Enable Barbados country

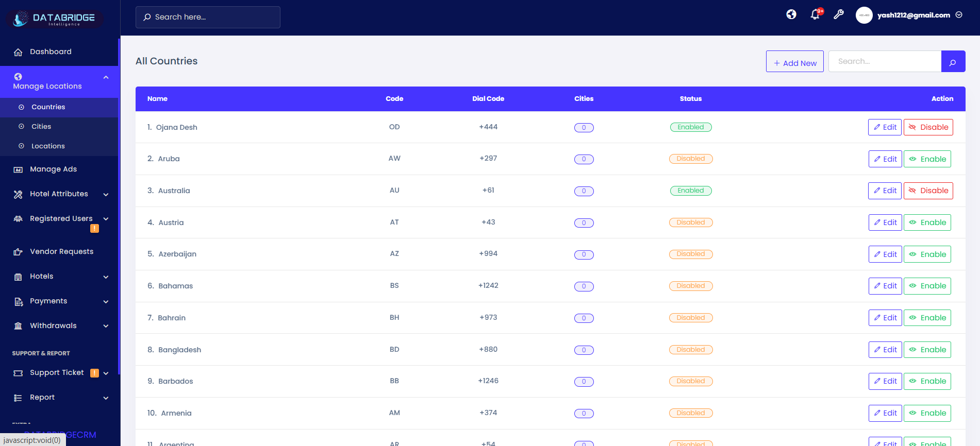(927, 381)
